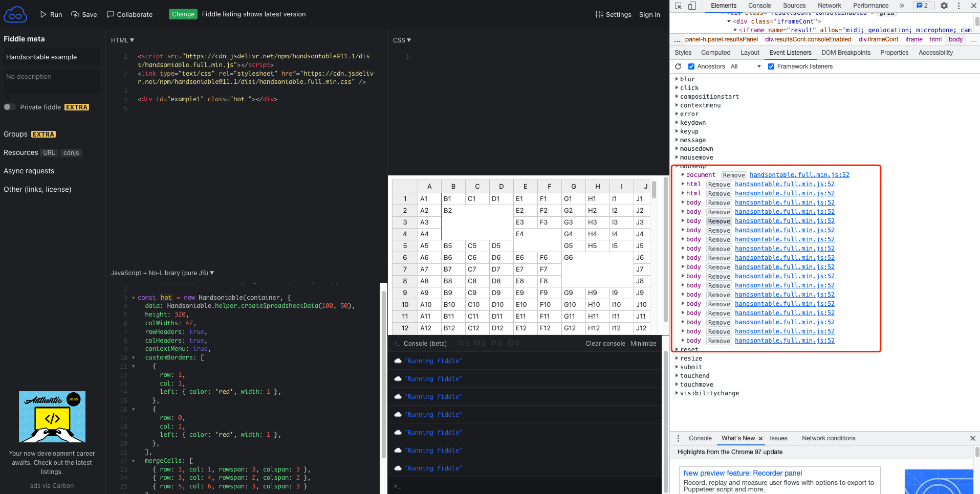
Task: Click the warnings filter icon in Console (beta)
Action: point(493,343)
